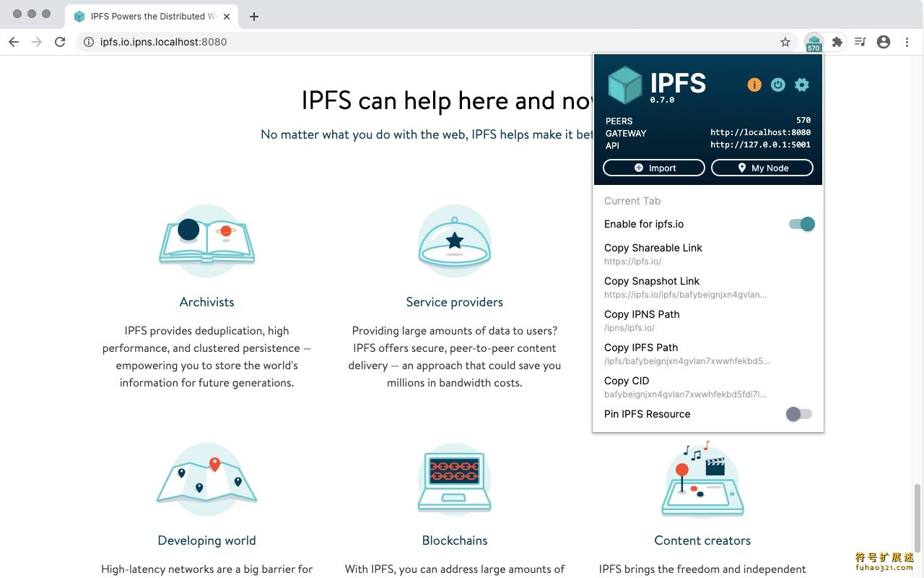Click the PEERS label in popup
Viewport: 924px width, 578px height.
coord(619,121)
